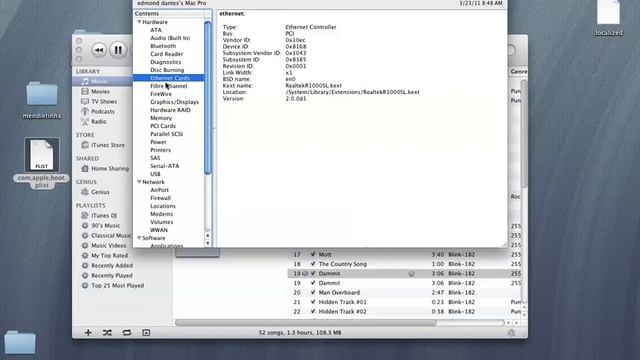Image resolution: width=640 pixels, height=360 pixels.
Task: Open folder at bottom-left of desktop
Action: (x=20, y=342)
